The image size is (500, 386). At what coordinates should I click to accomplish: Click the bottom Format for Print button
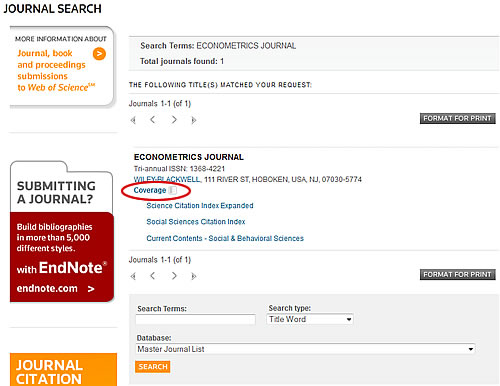[457, 274]
